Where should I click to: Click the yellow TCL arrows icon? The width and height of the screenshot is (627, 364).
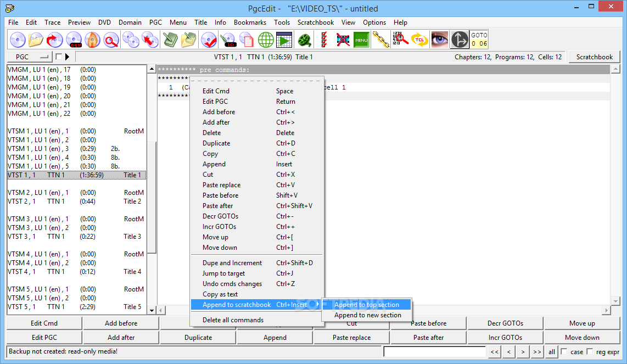(419, 40)
